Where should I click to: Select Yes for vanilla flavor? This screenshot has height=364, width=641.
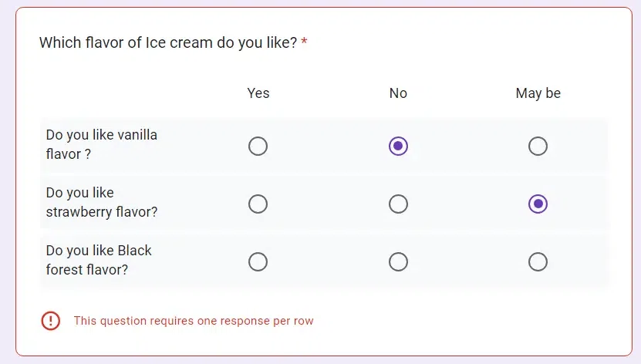point(258,146)
